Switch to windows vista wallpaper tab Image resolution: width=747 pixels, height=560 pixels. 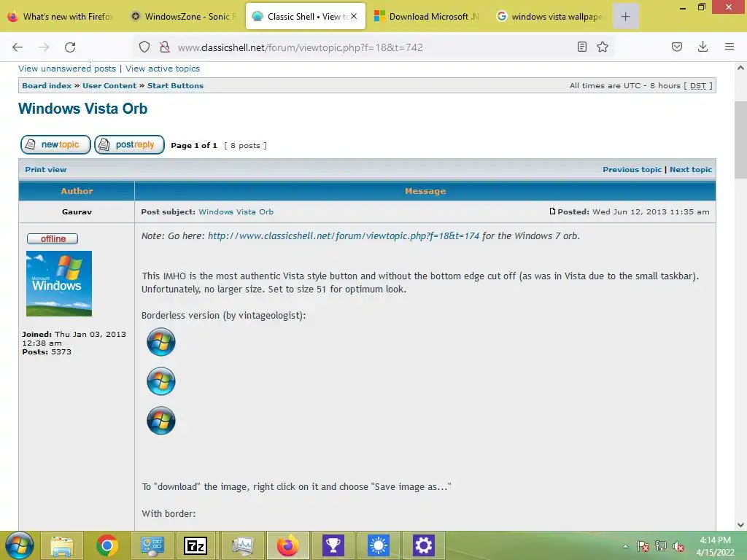[x=549, y=17]
